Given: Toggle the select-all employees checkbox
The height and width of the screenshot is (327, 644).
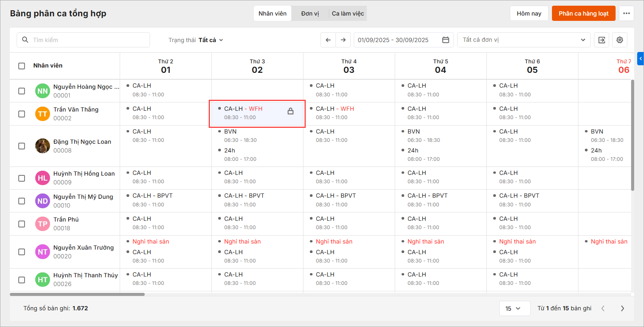Looking at the screenshot, I should [x=22, y=66].
